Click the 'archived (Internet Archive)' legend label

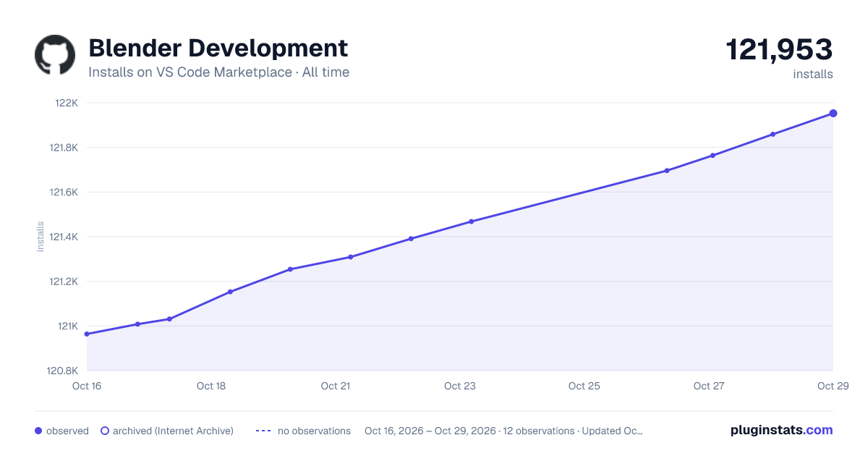(x=173, y=431)
